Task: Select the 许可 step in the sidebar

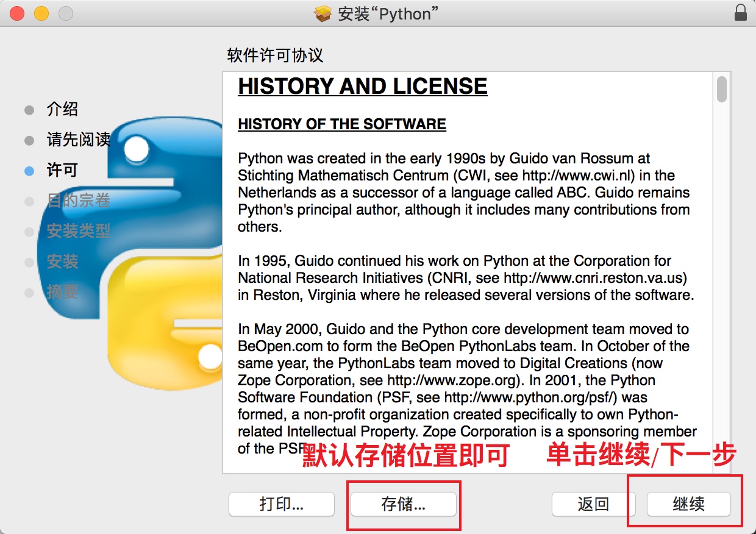Action: coord(62,170)
